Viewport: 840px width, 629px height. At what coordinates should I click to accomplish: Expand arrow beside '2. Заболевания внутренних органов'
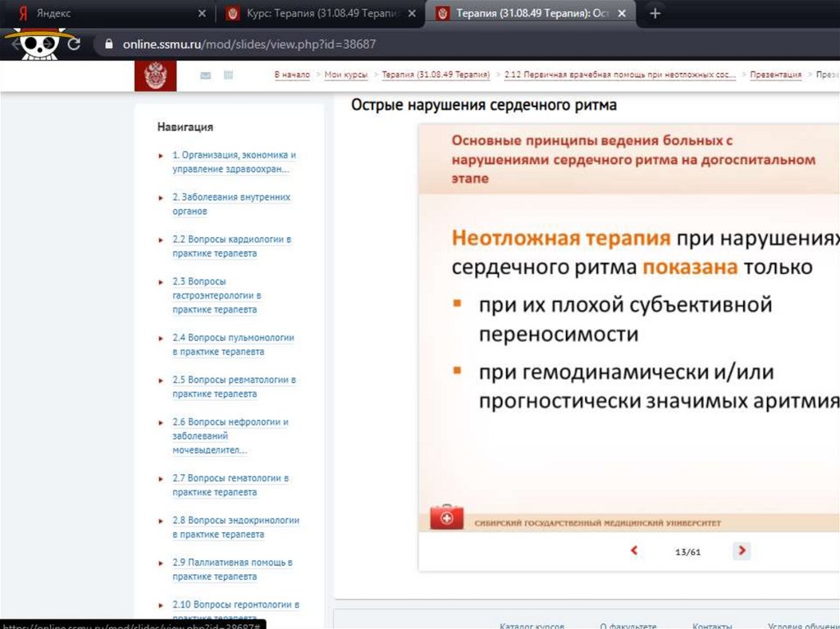tap(161, 198)
